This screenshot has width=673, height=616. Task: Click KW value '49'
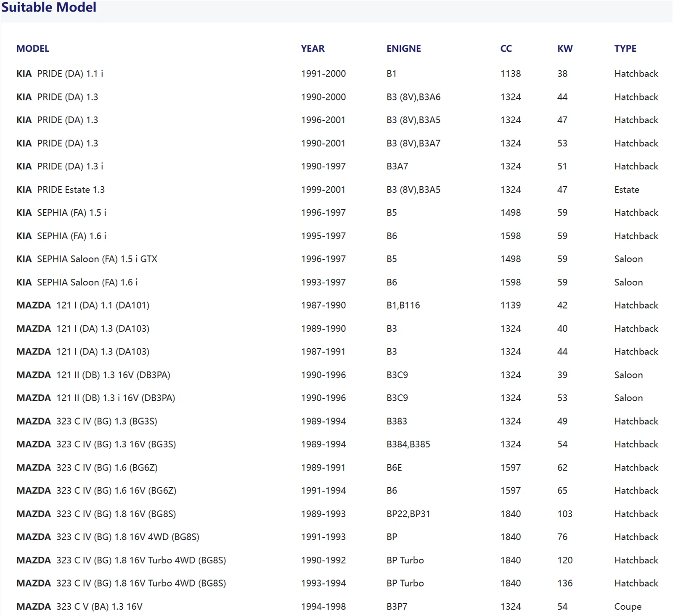coord(562,421)
